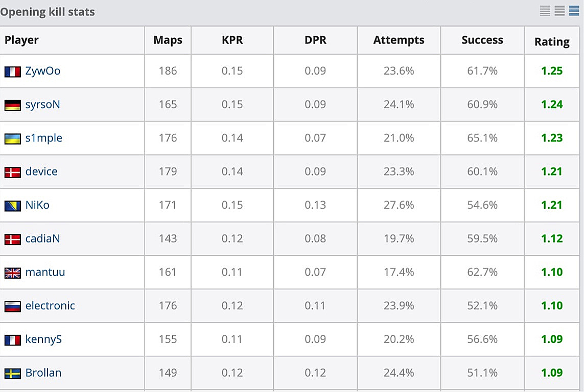Click the Swedish flag beside Brollan
This screenshot has width=584, height=392.
coord(13,374)
